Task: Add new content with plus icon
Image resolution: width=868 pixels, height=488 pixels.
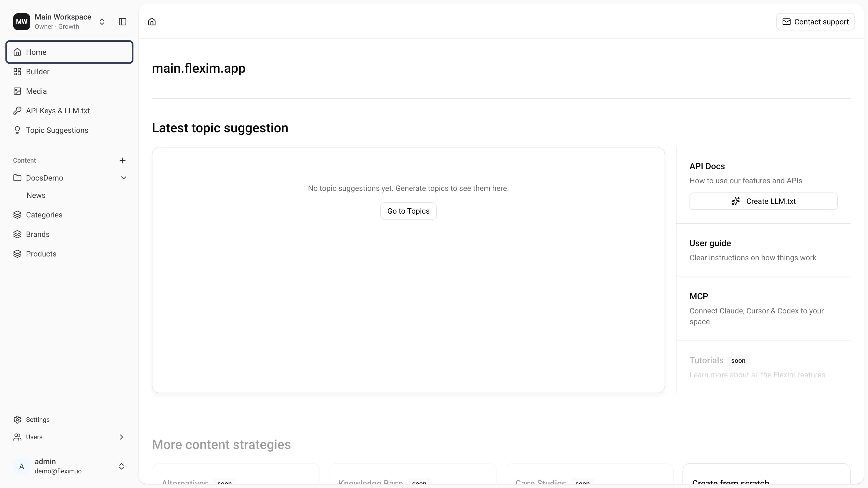Action: [x=123, y=161]
